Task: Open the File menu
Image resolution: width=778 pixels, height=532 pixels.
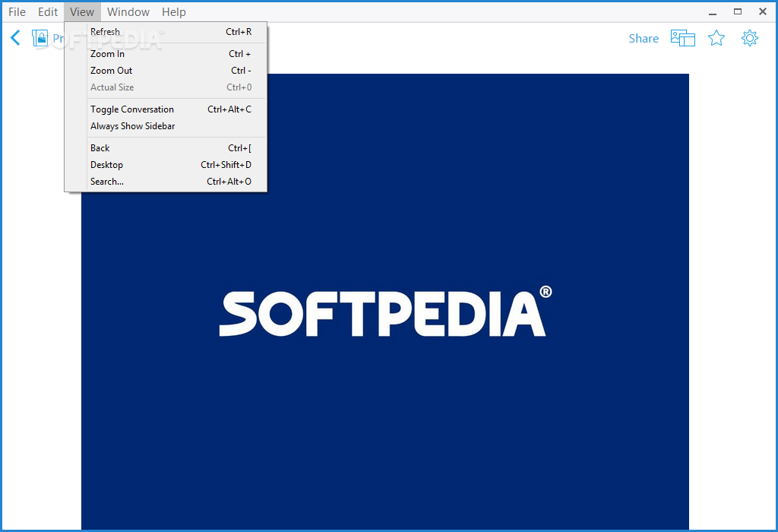Action: [x=17, y=12]
